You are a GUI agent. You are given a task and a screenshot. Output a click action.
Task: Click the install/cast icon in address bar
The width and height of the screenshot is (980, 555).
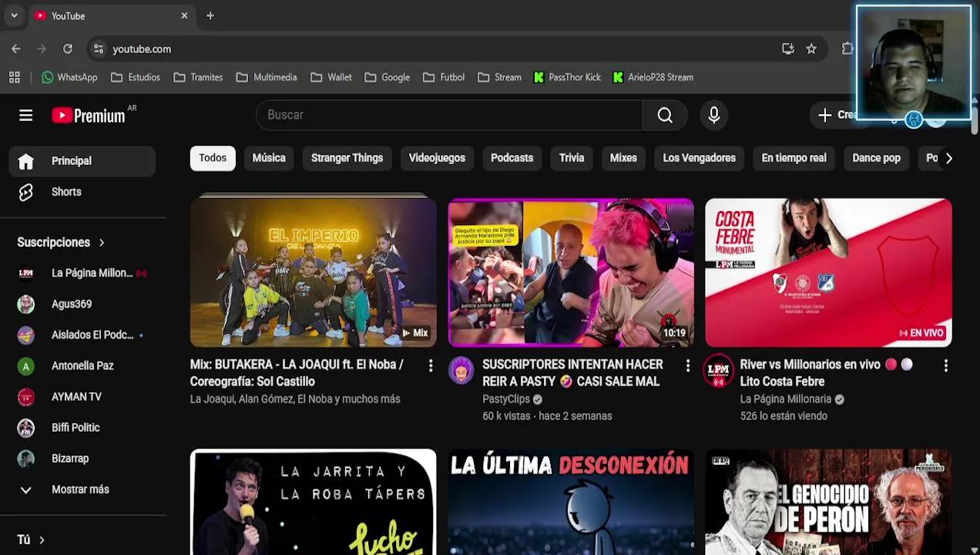[x=787, y=49]
